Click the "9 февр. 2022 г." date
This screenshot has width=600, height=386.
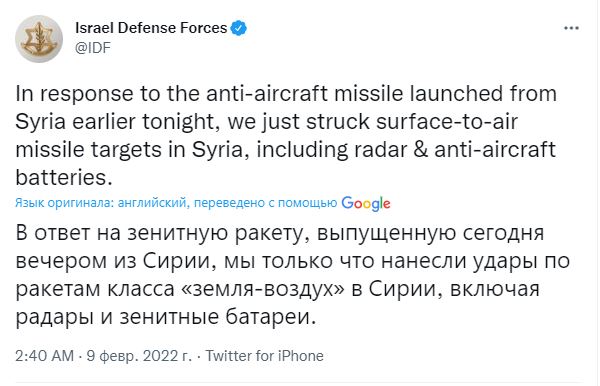click(139, 356)
